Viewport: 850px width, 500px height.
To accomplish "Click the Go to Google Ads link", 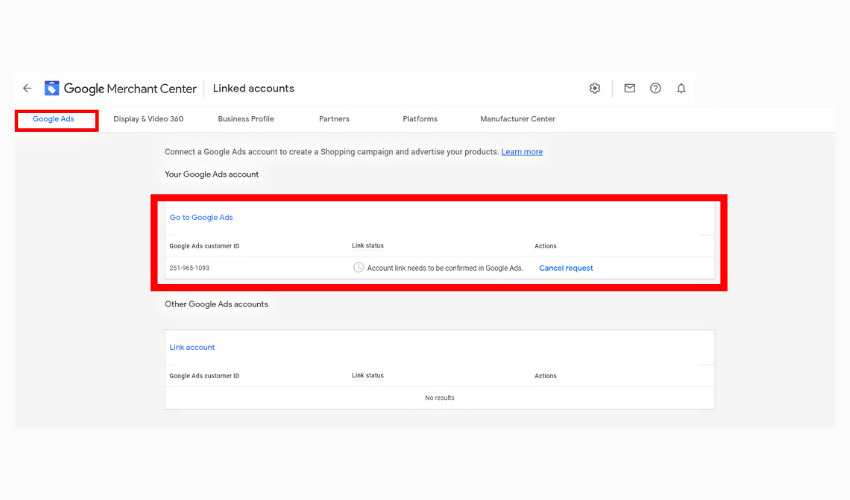I will tap(201, 217).
